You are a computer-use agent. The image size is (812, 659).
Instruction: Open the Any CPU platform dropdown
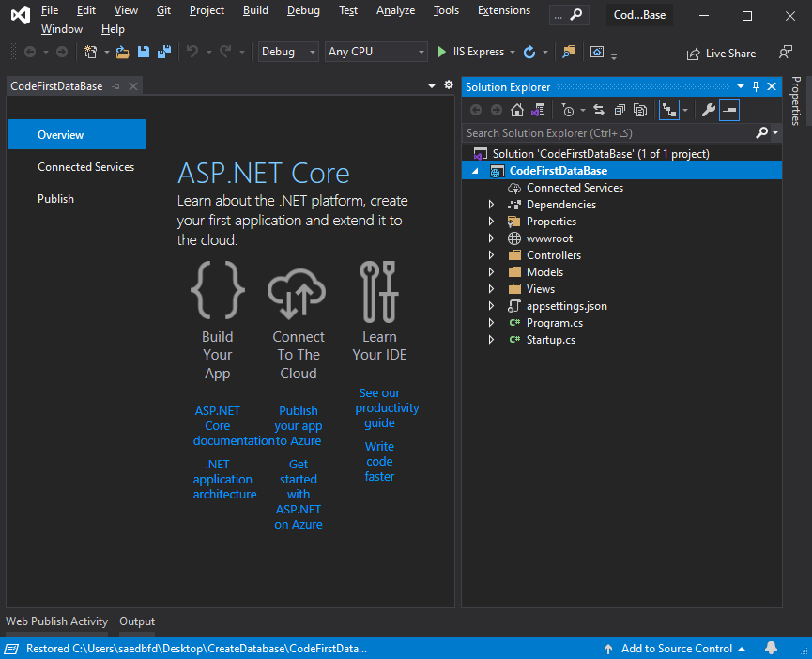pyautogui.click(x=376, y=52)
